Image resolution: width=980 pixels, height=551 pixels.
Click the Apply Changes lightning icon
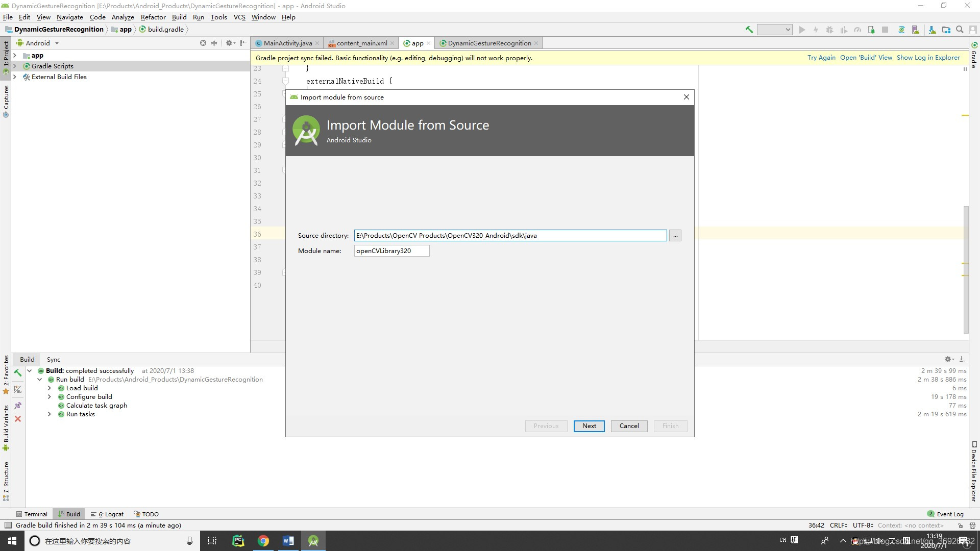click(x=816, y=30)
